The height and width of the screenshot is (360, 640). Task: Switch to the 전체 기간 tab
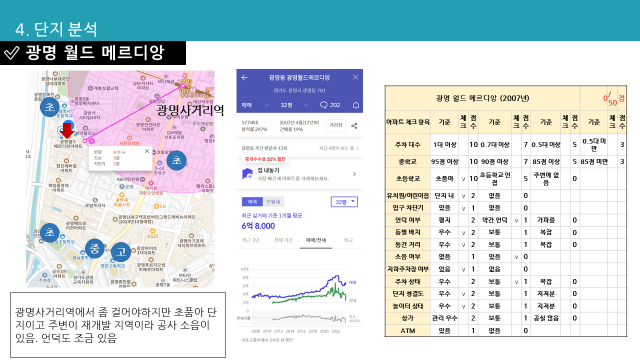283,240
